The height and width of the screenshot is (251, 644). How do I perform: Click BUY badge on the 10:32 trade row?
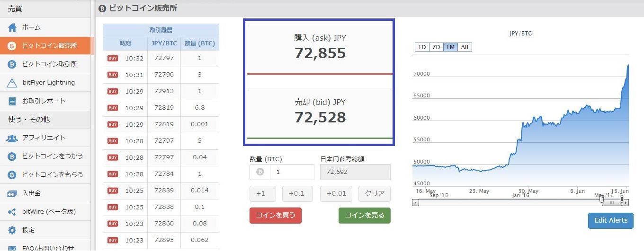coord(113,58)
